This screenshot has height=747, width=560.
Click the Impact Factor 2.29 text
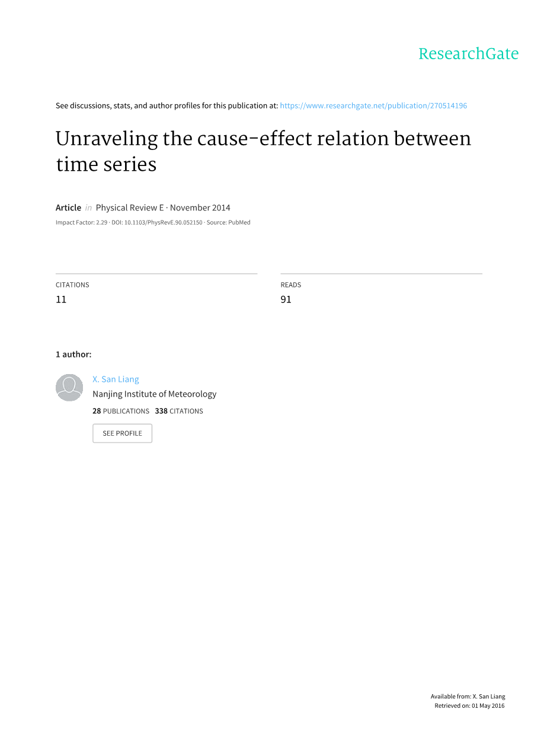(x=81, y=222)
